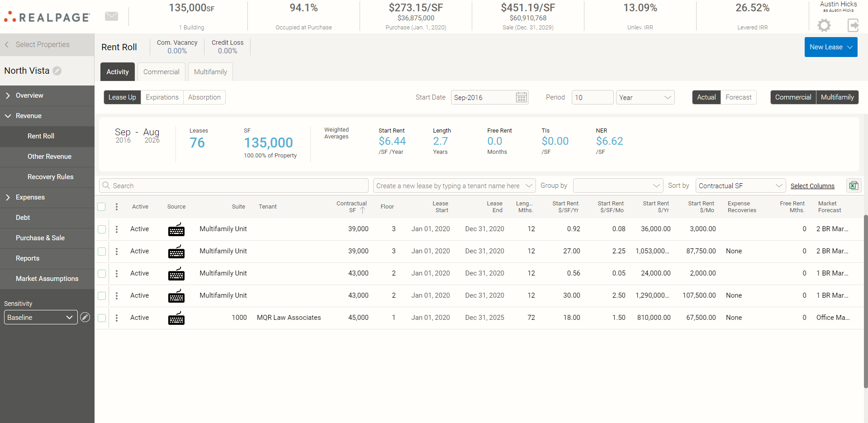The width and height of the screenshot is (868, 423).
Task: Click the column header options menu dots
Action: pyautogui.click(x=117, y=207)
